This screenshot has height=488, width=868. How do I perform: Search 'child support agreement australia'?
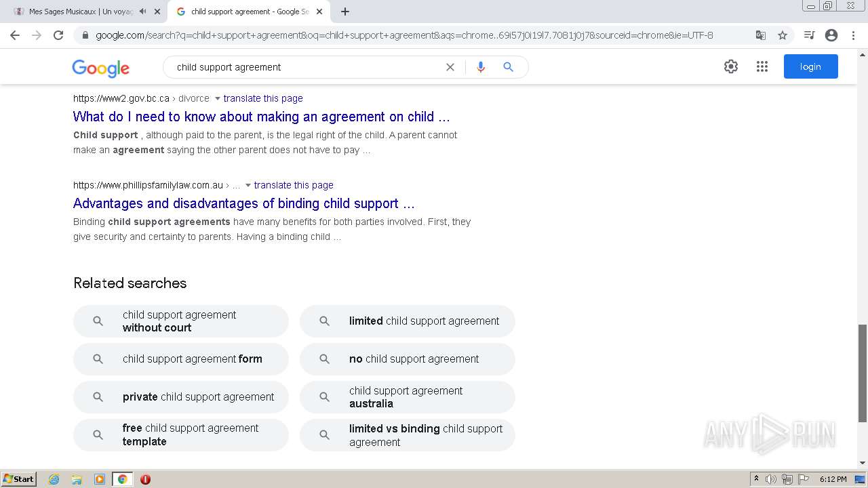[408, 397]
